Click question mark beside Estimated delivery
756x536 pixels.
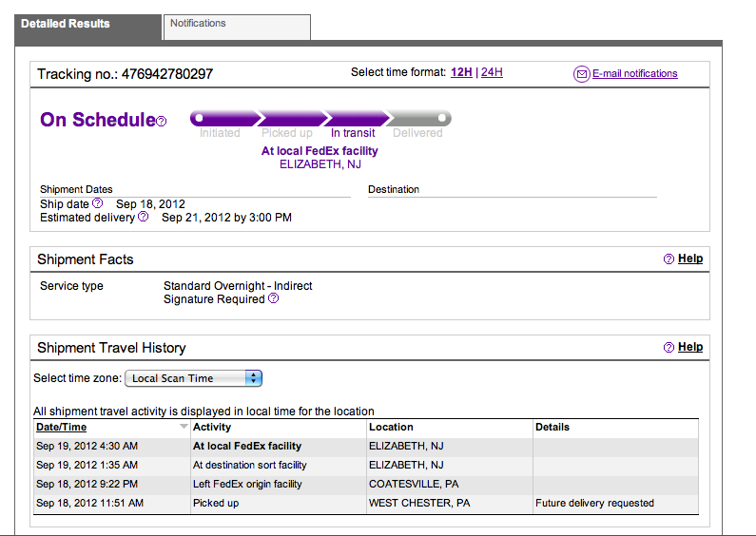[144, 217]
